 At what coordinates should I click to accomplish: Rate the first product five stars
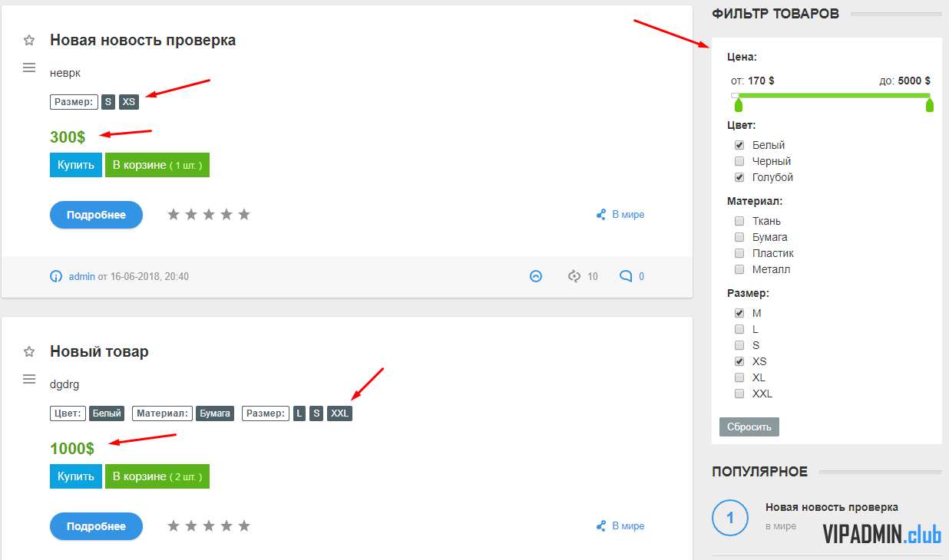[244, 215]
